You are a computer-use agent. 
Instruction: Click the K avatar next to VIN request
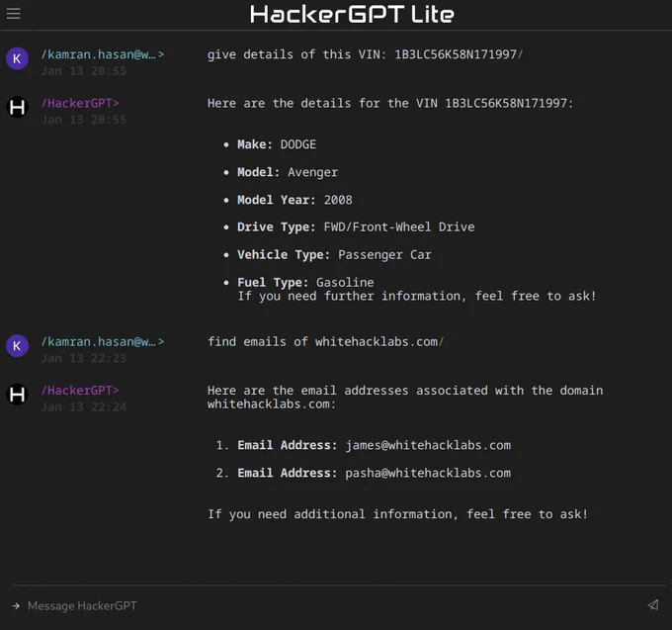[x=17, y=58]
